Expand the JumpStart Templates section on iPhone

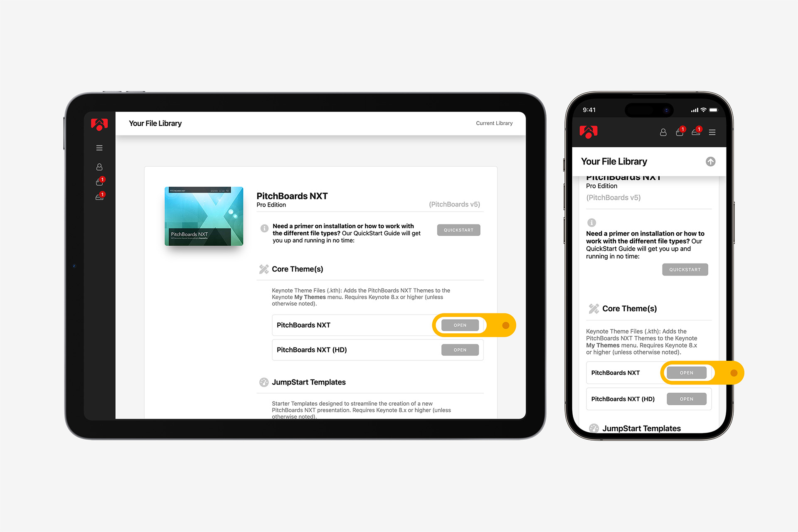[643, 428]
